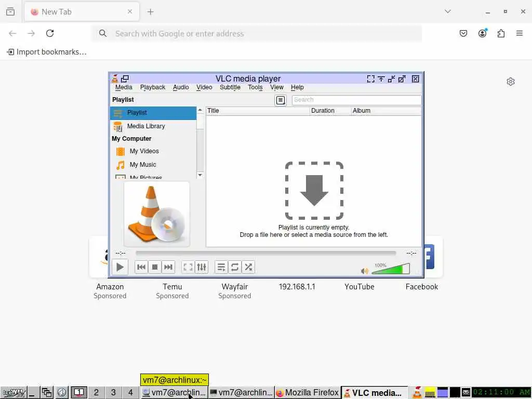Switch to Mozilla Firefox taskbar button
The image size is (532, 399).
[x=308, y=393]
